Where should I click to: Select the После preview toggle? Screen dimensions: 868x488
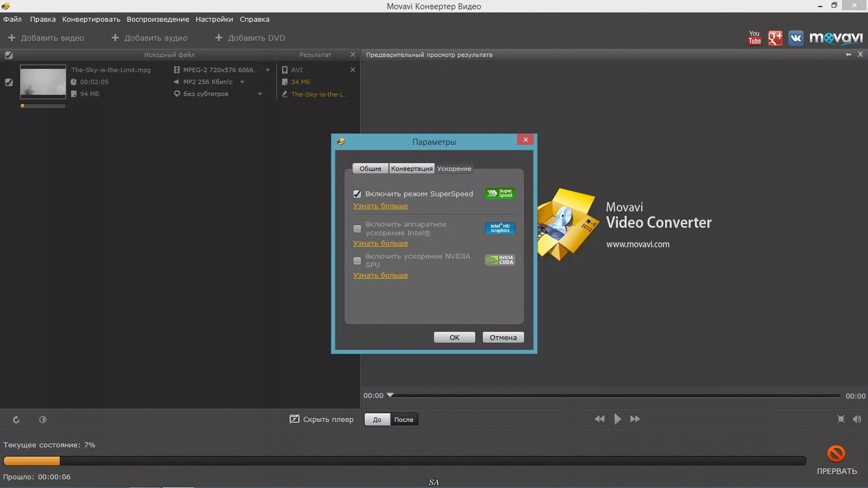pyautogui.click(x=404, y=420)
